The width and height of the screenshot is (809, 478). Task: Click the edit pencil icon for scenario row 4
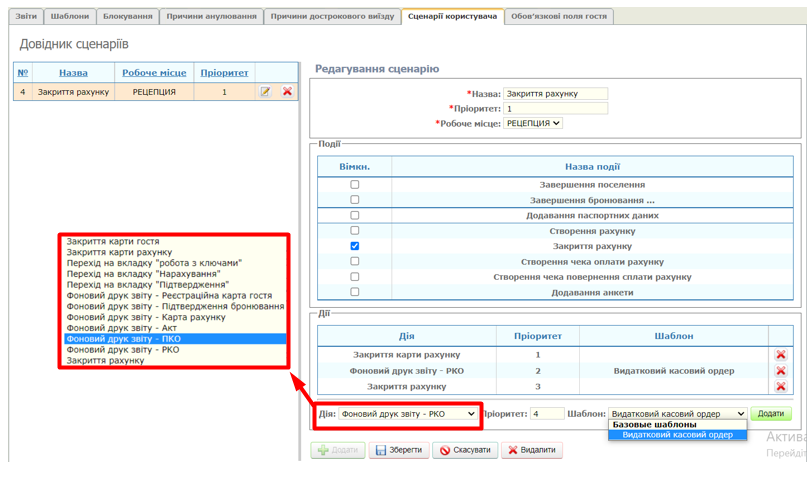266,91
